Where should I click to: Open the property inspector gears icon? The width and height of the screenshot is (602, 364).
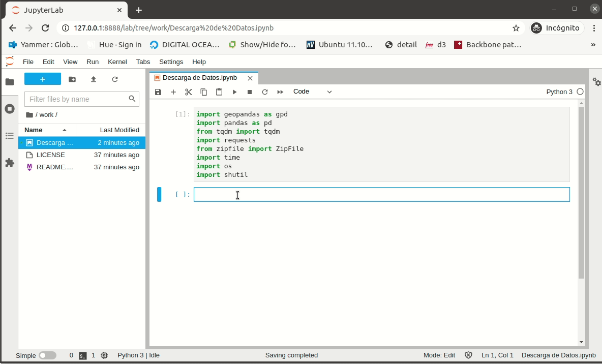(596, 82)
